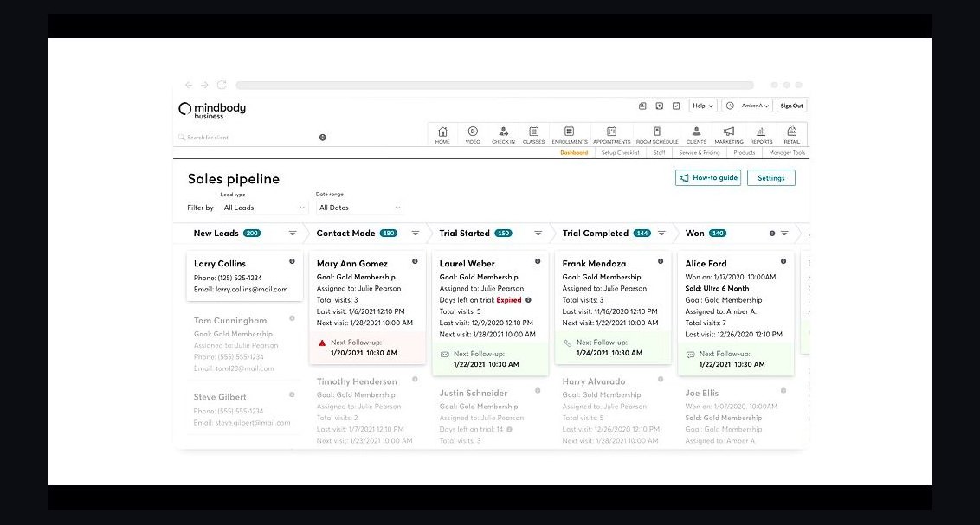Click info icon next to client search
This screenshot has width=980, height=525.
click(x=323, y=138)
